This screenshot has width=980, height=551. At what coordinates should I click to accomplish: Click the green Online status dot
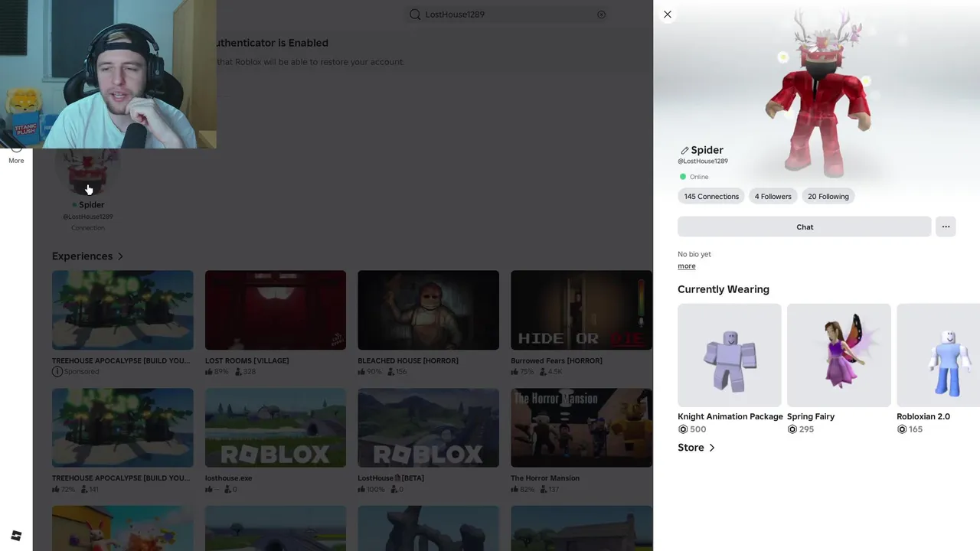(x=683, y=177)
